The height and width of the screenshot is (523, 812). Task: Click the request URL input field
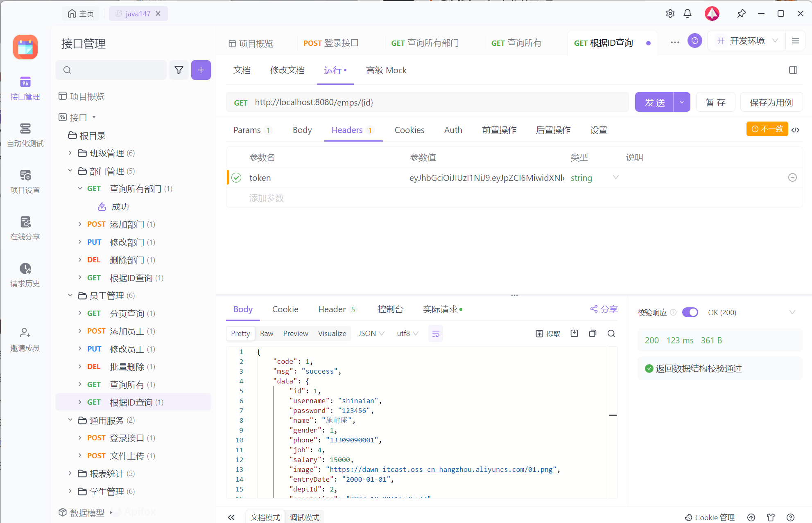(427, 102)
